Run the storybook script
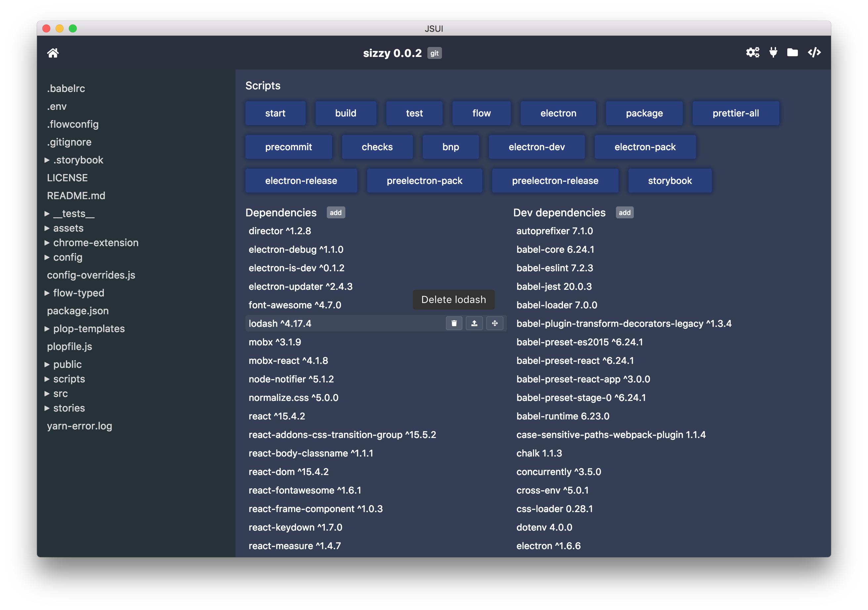868x610 pixels. click(670, 181)
